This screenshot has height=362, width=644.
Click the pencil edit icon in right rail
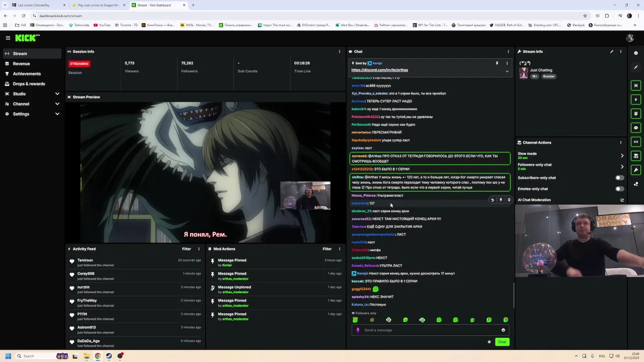[636, 67]
